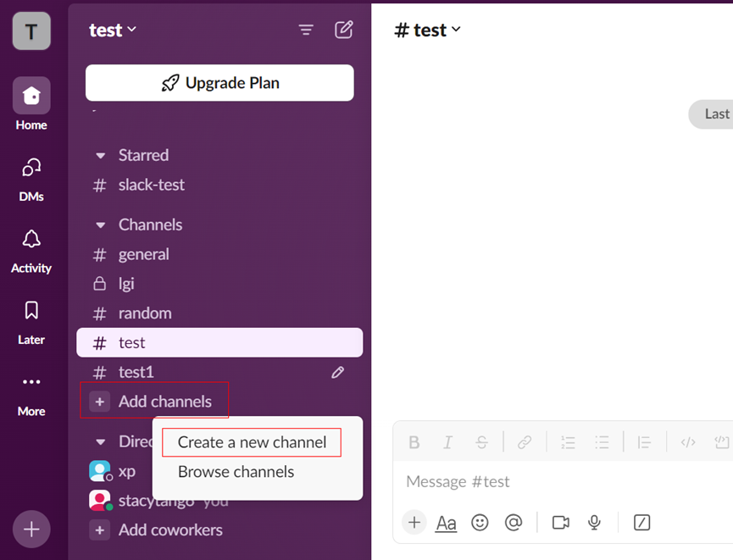Collapse the Channels section
Viewport: 733px width, 560px height.
tap(101, 225)
